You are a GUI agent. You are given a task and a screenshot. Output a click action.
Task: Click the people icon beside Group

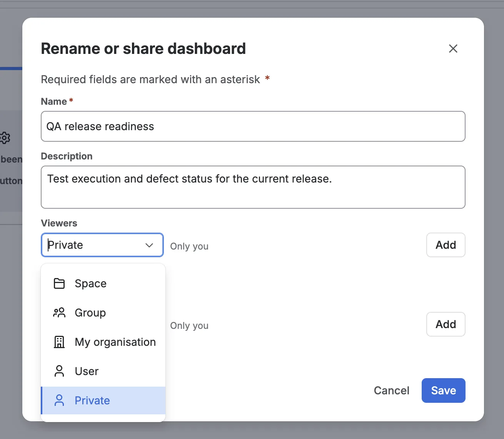(x=59, y=313)
